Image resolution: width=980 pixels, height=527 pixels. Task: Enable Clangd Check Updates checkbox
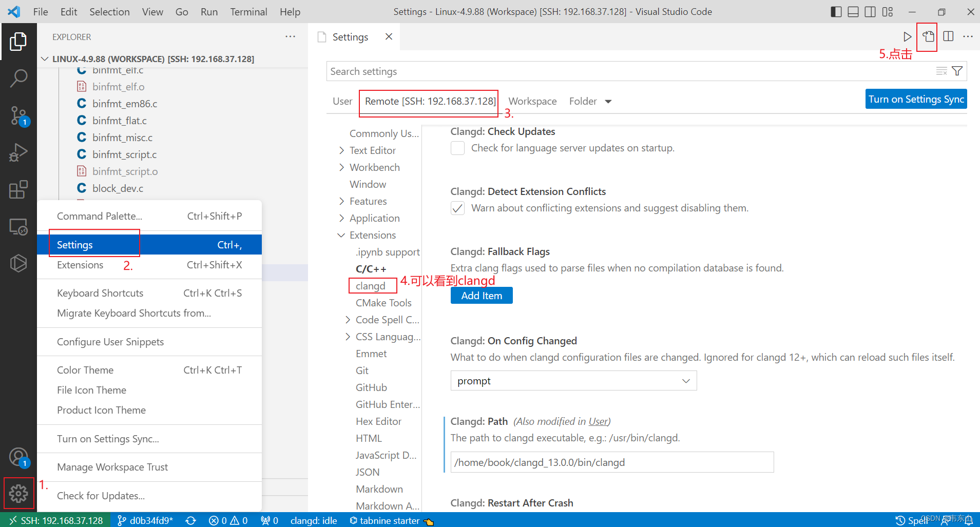(457, 148)
